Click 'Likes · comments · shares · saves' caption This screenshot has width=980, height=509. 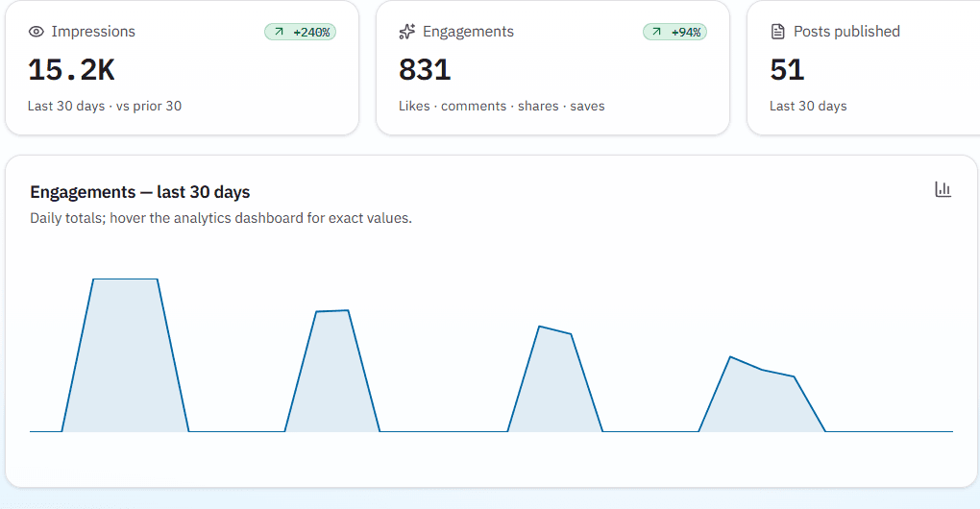502,107
